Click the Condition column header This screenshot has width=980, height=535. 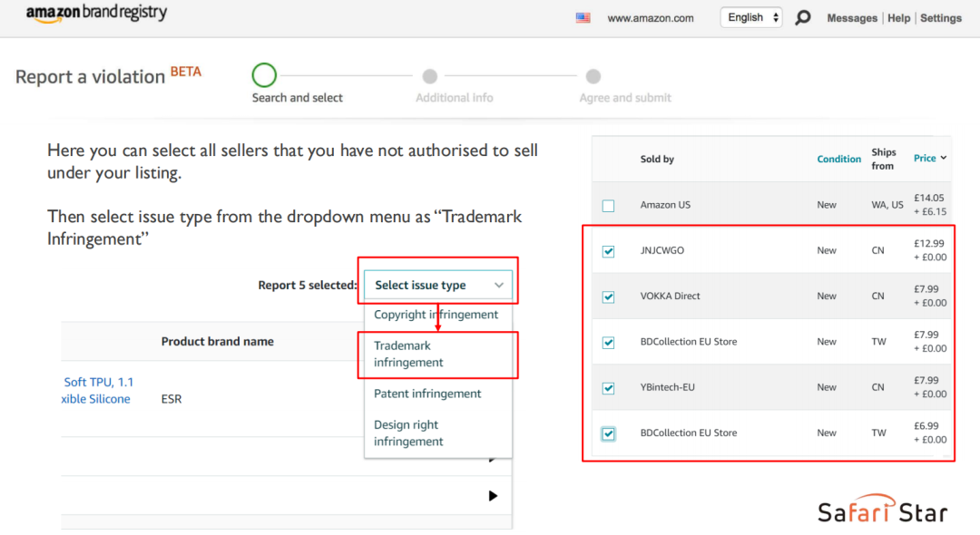point(838,159)
